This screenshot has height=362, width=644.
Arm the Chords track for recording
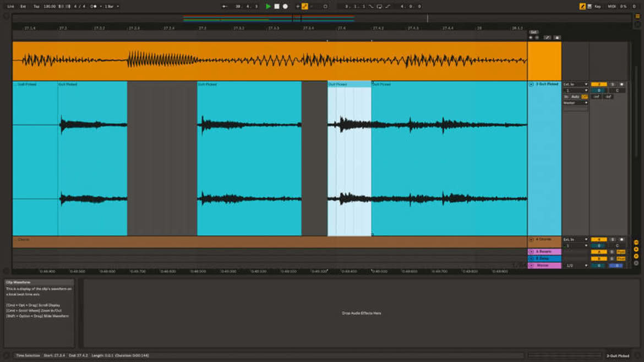pyautogui.click(x=621, y=240)
